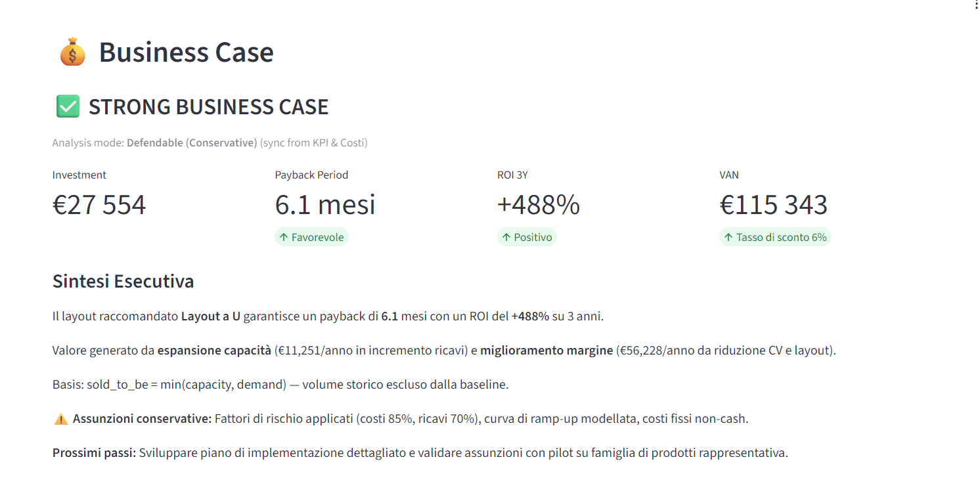This screenshot has height=499, width=980.
Task: Click the bold Layout a U text
Action: 210,316
